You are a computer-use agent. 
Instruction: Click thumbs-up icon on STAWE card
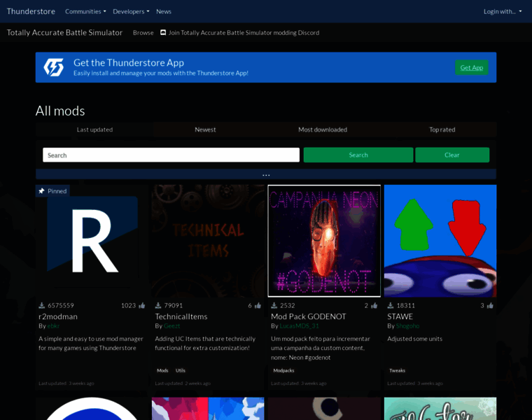pyautogui.click(x=490, y=306)
